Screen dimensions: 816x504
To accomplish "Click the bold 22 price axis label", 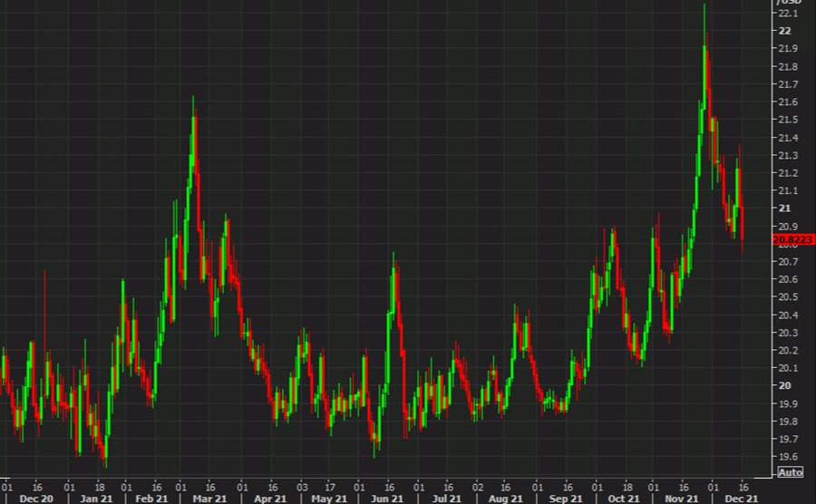I will pos(785,31).
